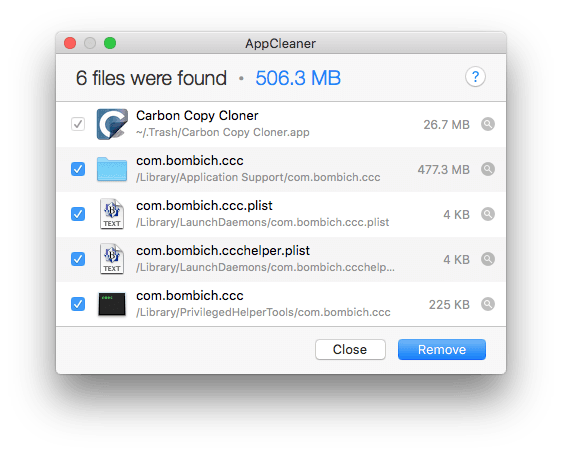Click magnifier icon for 225 KB item
562x454 pixels.
[488, 304]
